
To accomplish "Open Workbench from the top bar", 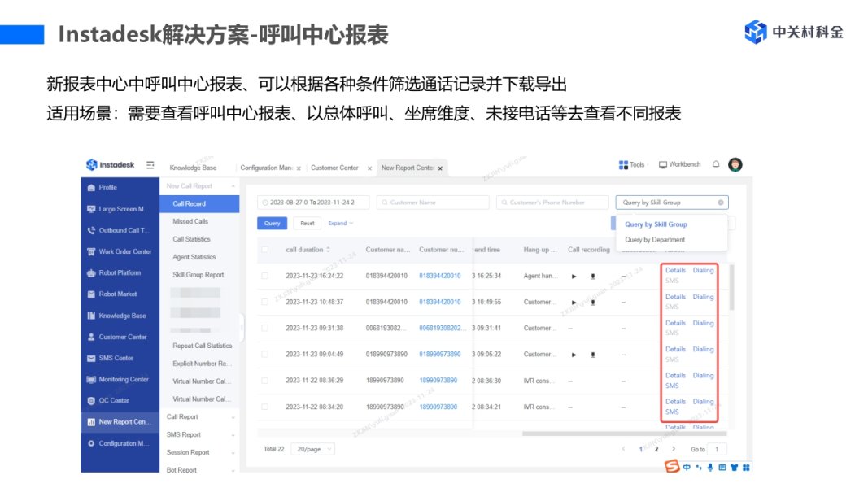I will (x=679, y=164).
